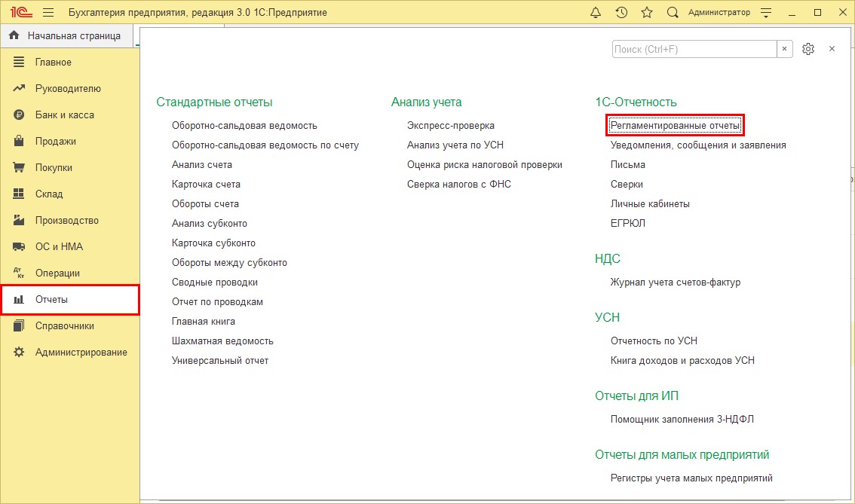
Task: Open Регламентированные отчеты
Action: tap(676, 125)
